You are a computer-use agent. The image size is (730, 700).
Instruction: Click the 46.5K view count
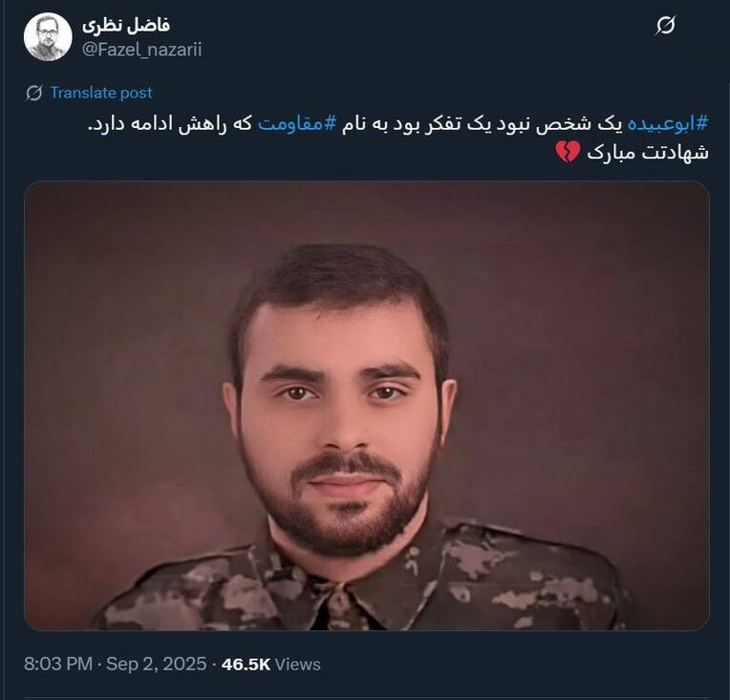(x=246, y=664)
